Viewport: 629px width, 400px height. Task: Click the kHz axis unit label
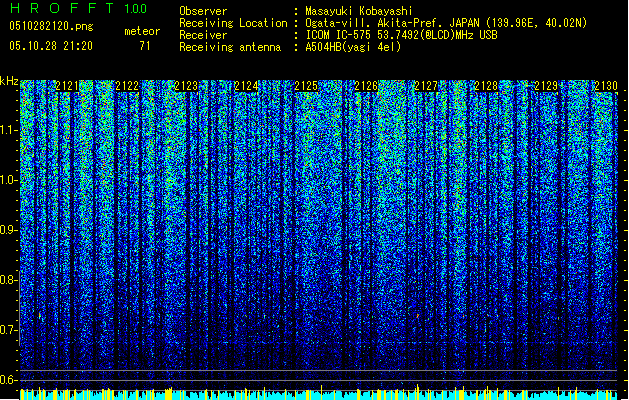(9, 81)
